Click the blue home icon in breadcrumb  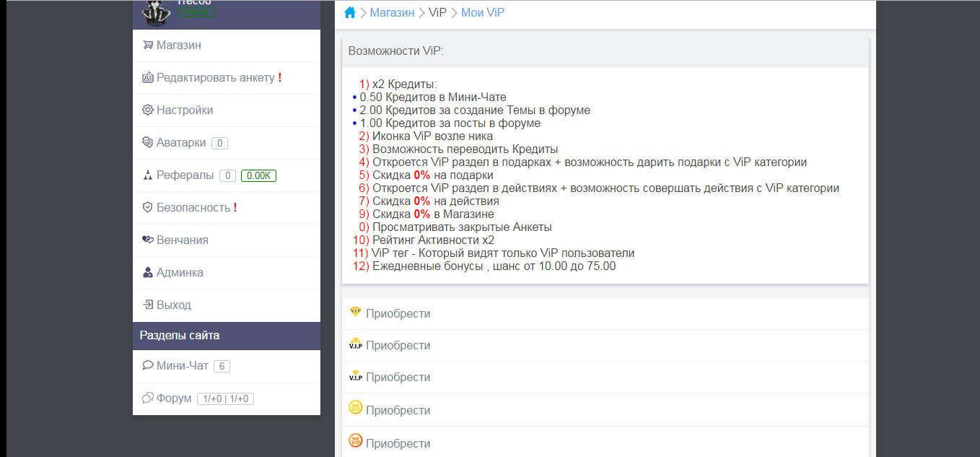point(350,12)
